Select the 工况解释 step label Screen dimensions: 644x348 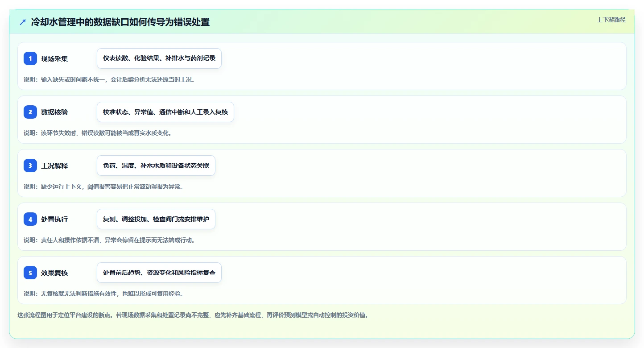pos(54,166)
